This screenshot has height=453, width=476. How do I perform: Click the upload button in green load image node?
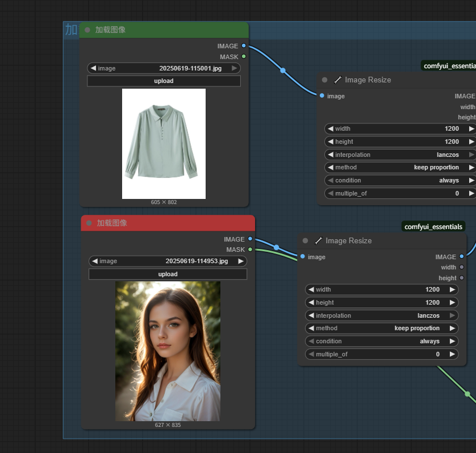(164, 81)
